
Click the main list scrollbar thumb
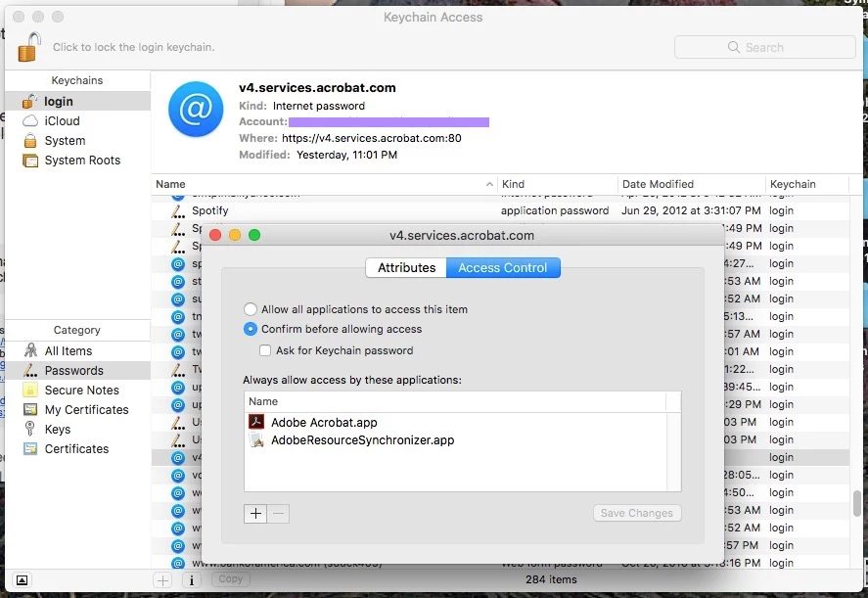pos(857,503)
